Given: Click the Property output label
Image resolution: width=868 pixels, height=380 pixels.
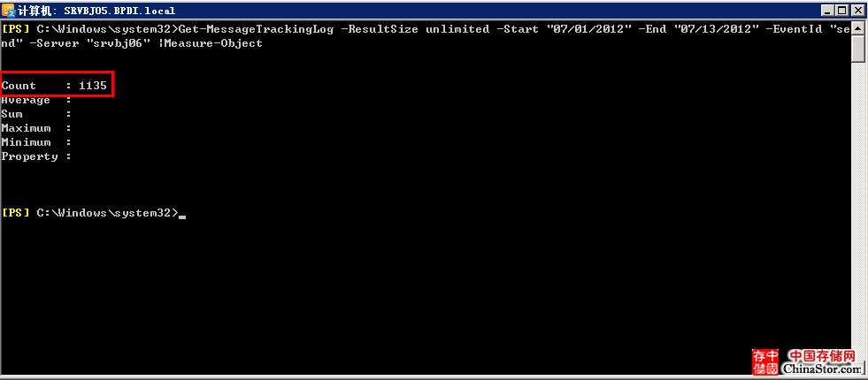Looking at the screenshot, I should (29, 156).
